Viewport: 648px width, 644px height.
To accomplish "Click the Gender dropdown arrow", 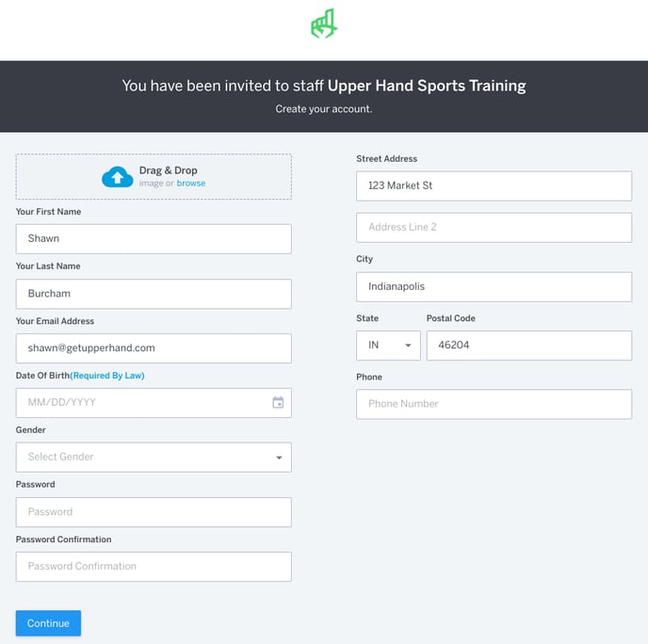I will click(x=279, y=458).
